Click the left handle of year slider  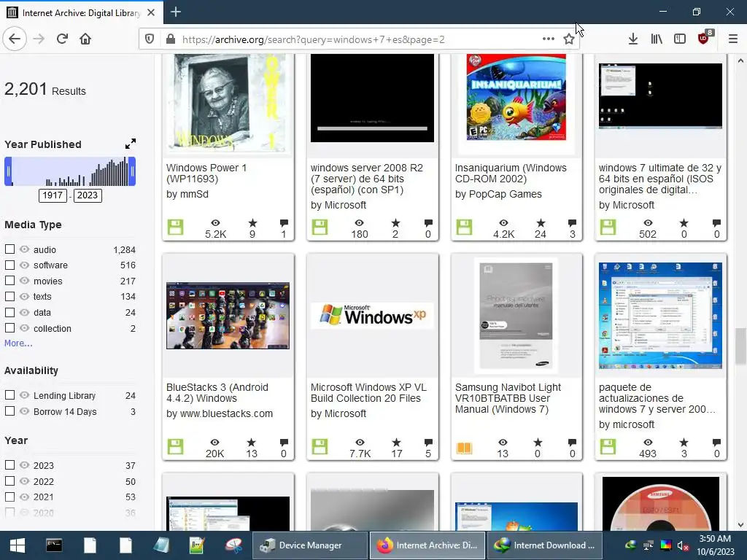[8, 171]
